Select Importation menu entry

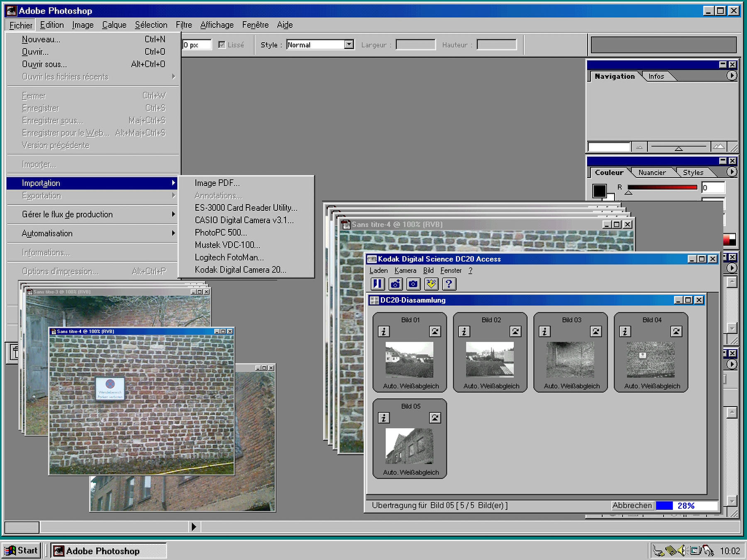point(93,183)
